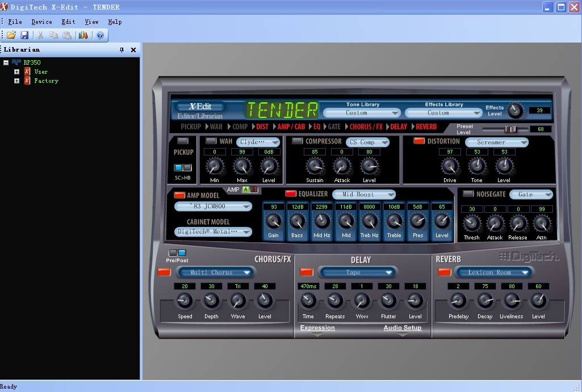
Task: Select amp channel A
Action: click(246, 189)
